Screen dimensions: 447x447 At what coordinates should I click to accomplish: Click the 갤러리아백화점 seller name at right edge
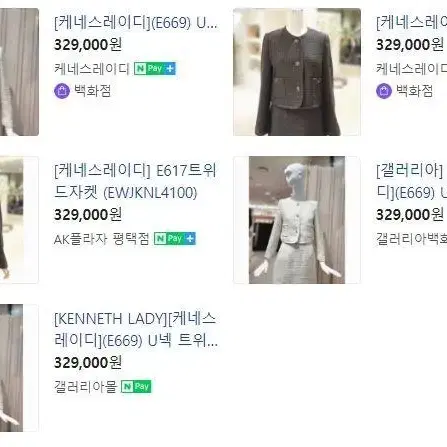411,239
